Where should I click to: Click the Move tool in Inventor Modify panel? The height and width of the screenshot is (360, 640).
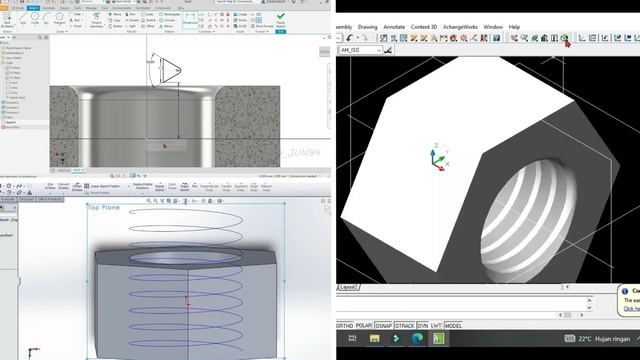pyautogui.click(x=115, y=14)
